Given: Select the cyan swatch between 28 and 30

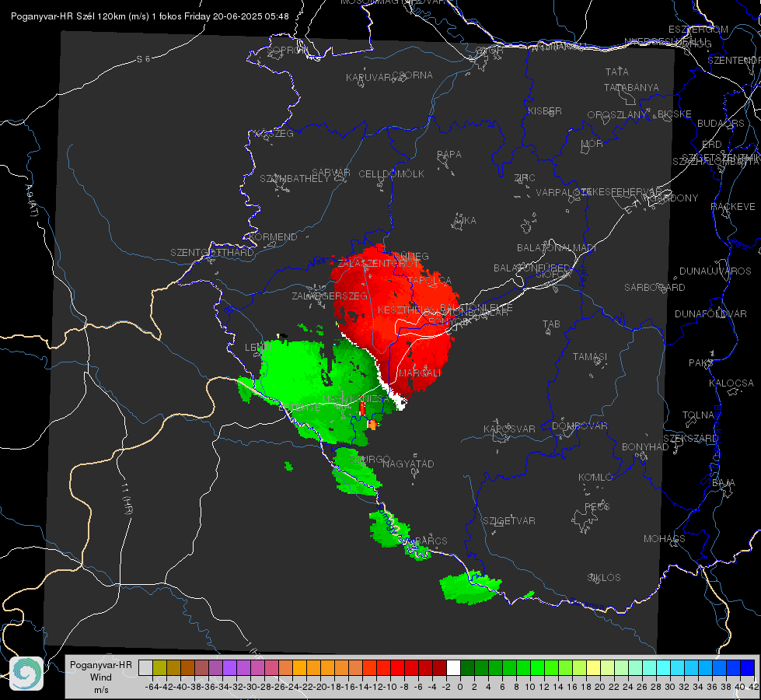Looking at the screenshot, I should click(663, 667).
